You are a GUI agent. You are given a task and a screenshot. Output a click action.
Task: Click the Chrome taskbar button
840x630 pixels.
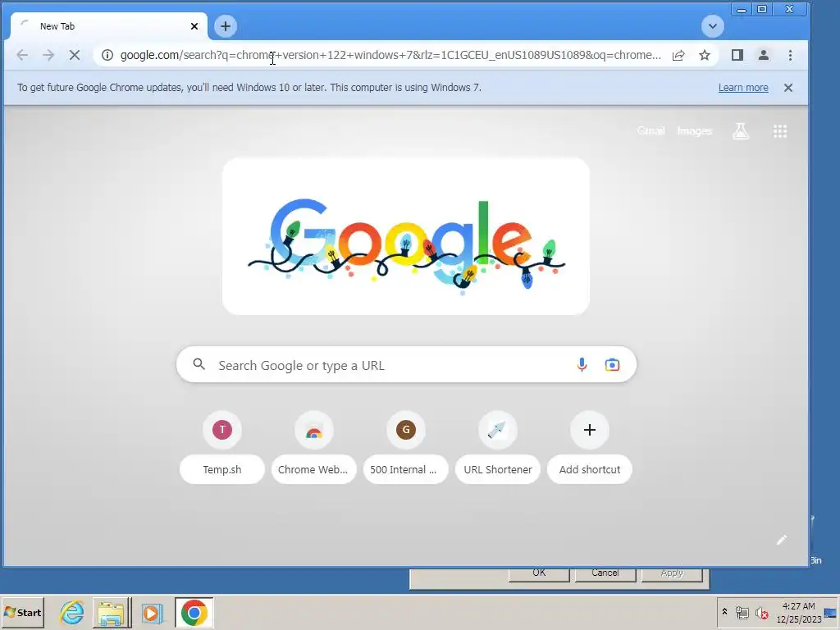[194, 613]
